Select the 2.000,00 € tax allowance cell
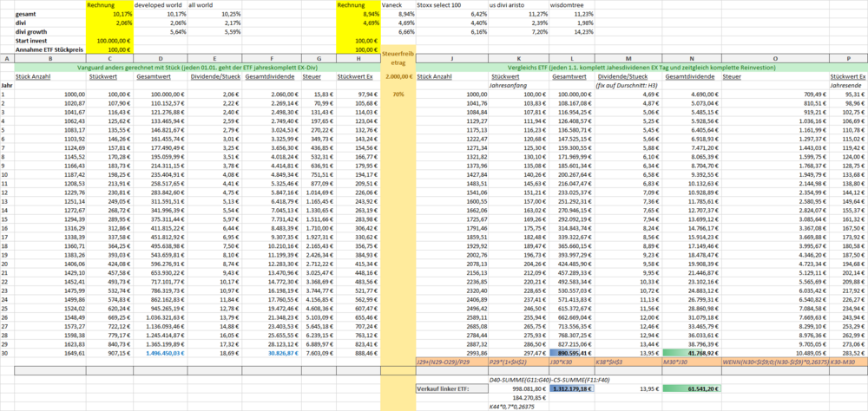868x411 pixels. [398, 76]
